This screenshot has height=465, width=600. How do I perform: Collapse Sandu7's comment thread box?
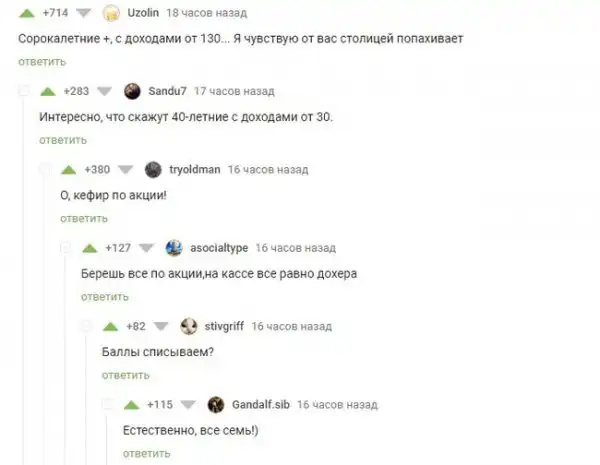(x=24, y=91)
